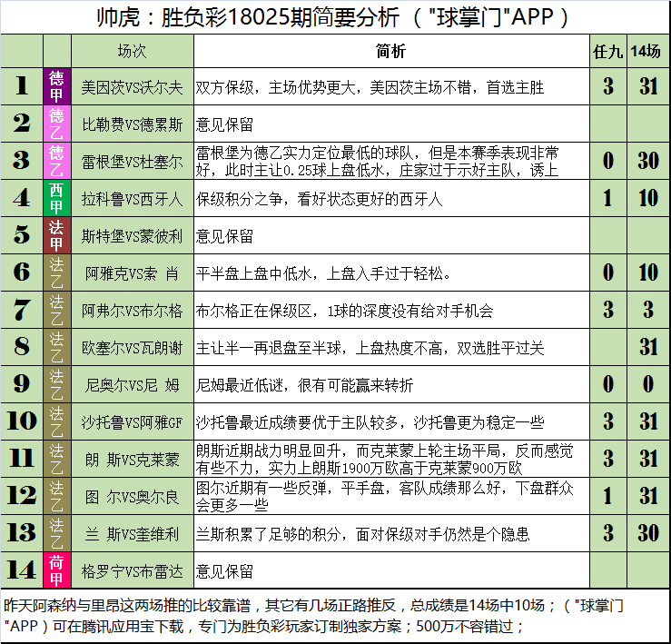Click match cell 沙托鲁VS阿雅GF
Screen dimensions: 671x644
[133, 422]
